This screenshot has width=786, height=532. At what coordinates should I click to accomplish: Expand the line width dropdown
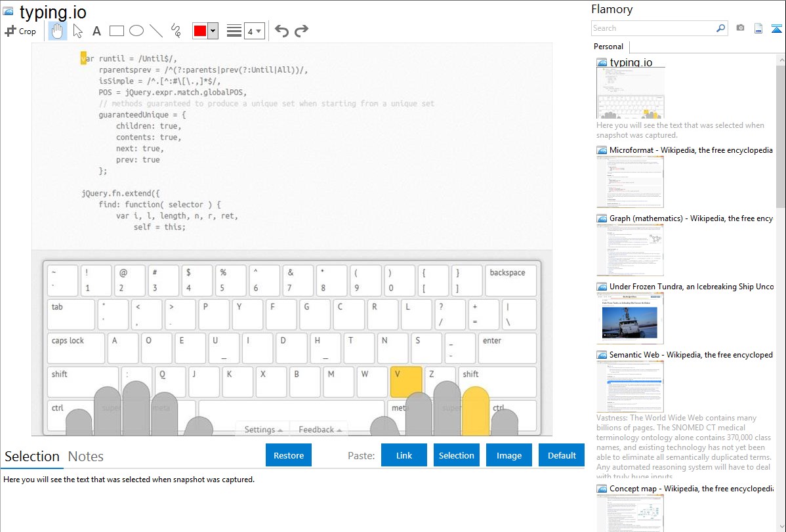259,31
